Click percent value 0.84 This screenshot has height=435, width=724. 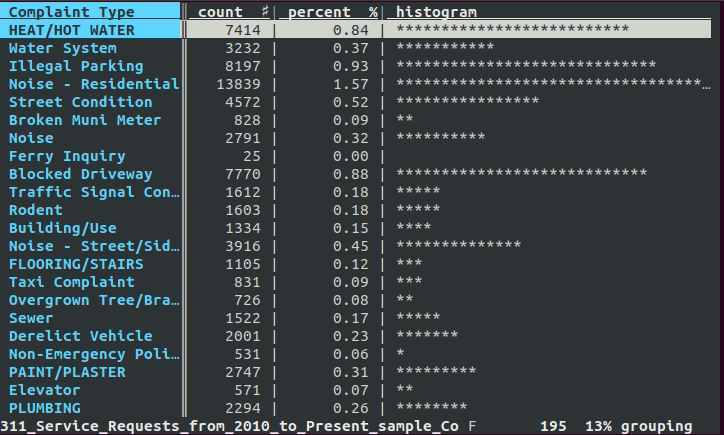coord(351,30)
